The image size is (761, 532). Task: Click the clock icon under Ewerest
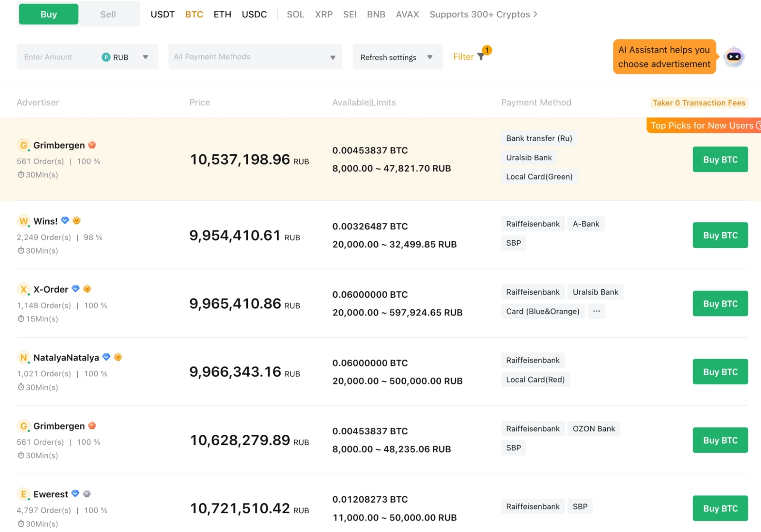(21, 524)
